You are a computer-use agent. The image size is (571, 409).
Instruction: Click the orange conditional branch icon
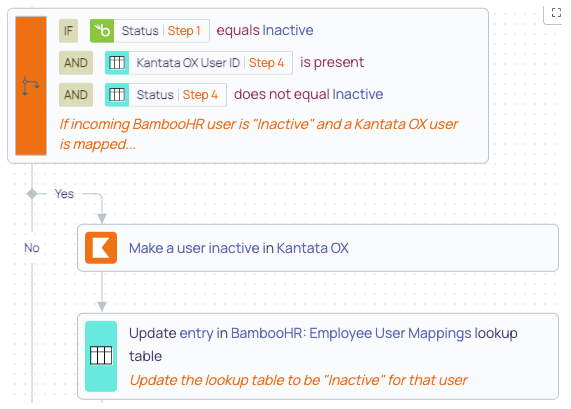click(x=31, y=86)
